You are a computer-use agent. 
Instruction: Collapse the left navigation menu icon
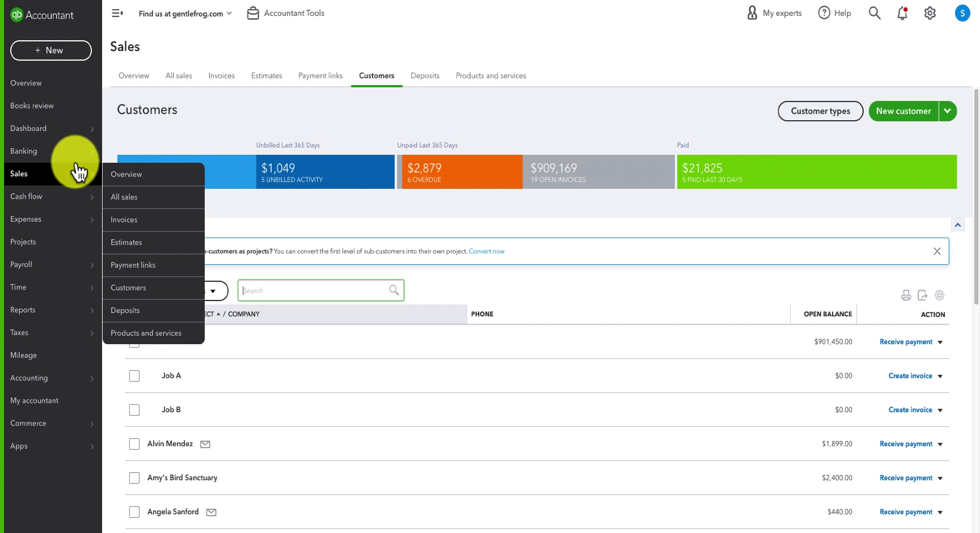tap(117, 13)
